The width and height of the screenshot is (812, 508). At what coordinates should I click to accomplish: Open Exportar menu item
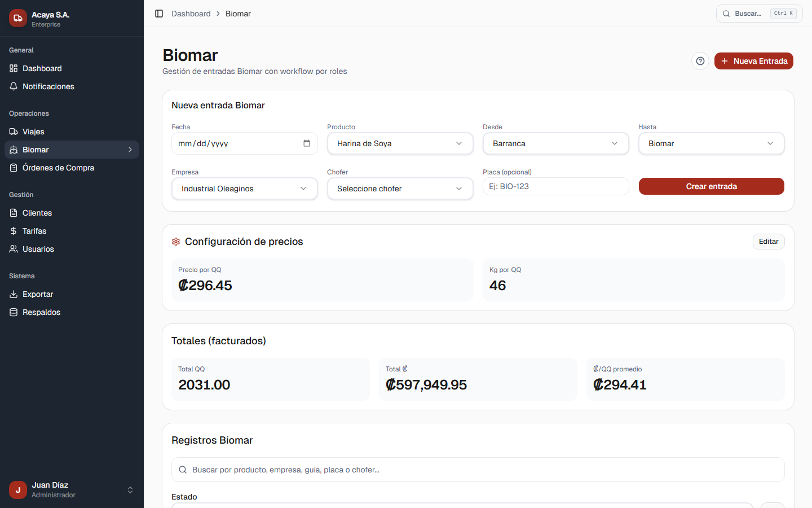[x=72, y=294]
